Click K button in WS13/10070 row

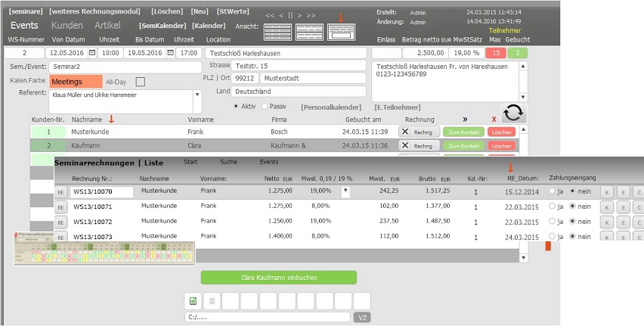tap(607, 192)
